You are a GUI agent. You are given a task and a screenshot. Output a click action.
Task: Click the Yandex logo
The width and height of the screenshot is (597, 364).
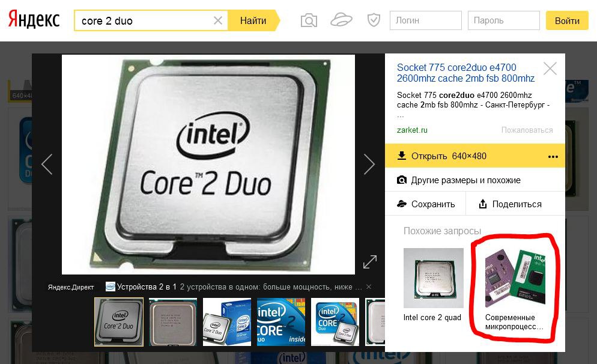[x=34, y=20]
